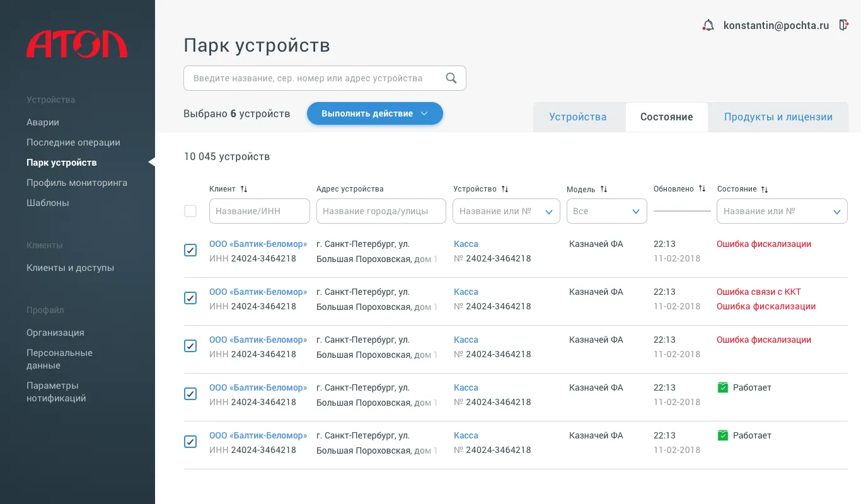Click the Адрес устройства column header
This screenshot has width=861, height=504.
(x=350, y=189)
